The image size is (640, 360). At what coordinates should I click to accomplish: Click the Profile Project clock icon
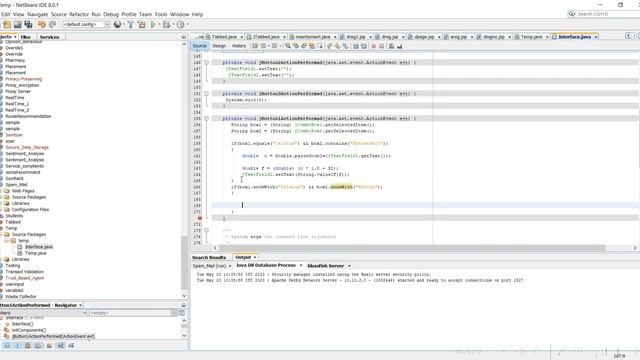pos(181,24)
